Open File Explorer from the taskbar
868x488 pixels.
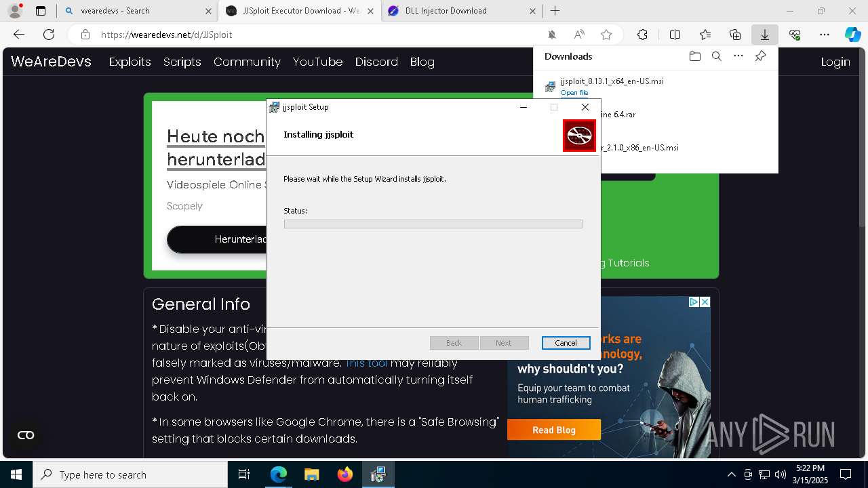pos(311,474)
